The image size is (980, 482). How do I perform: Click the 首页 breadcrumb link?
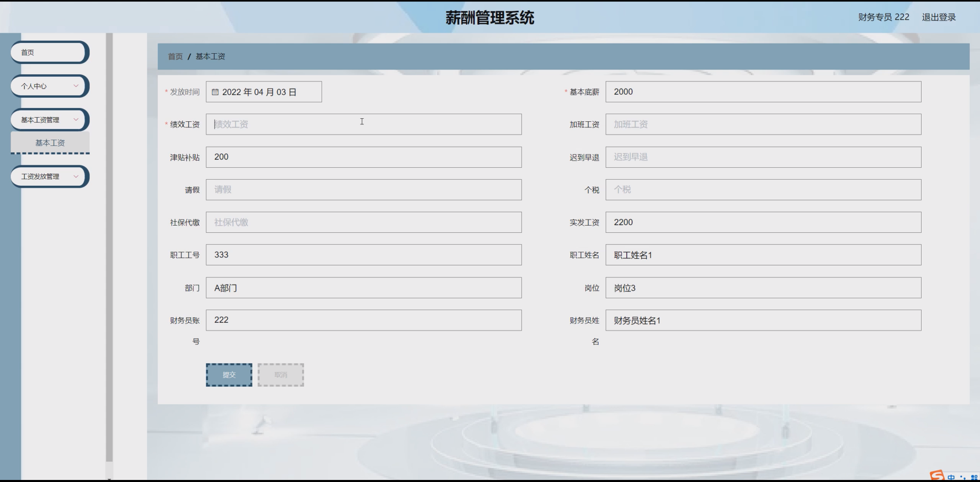(x=175, y=56)
